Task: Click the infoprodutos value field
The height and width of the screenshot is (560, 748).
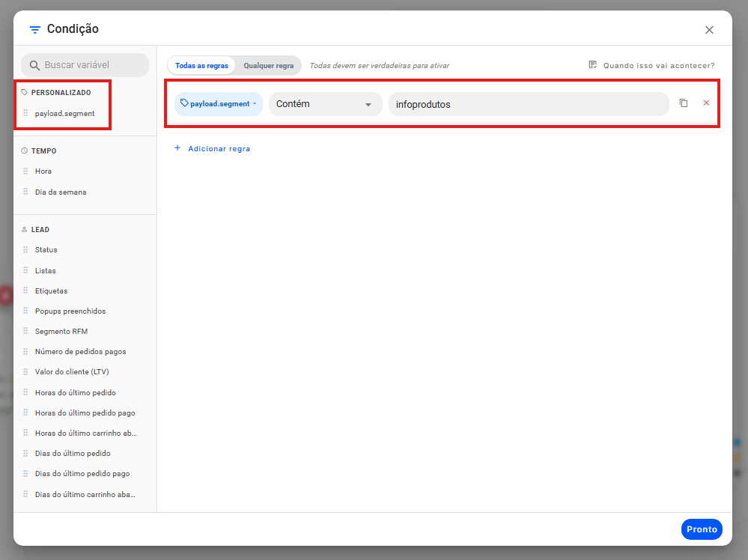Action: (x=529, y=104)
